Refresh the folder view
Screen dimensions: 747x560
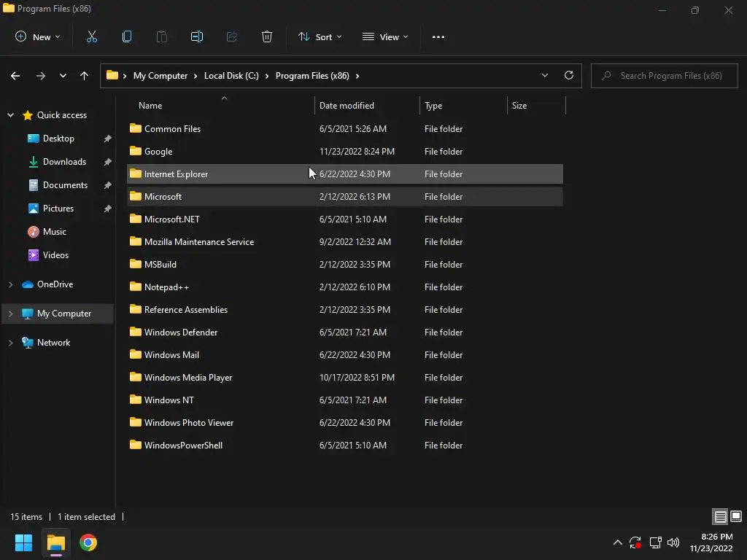point(569,75)
